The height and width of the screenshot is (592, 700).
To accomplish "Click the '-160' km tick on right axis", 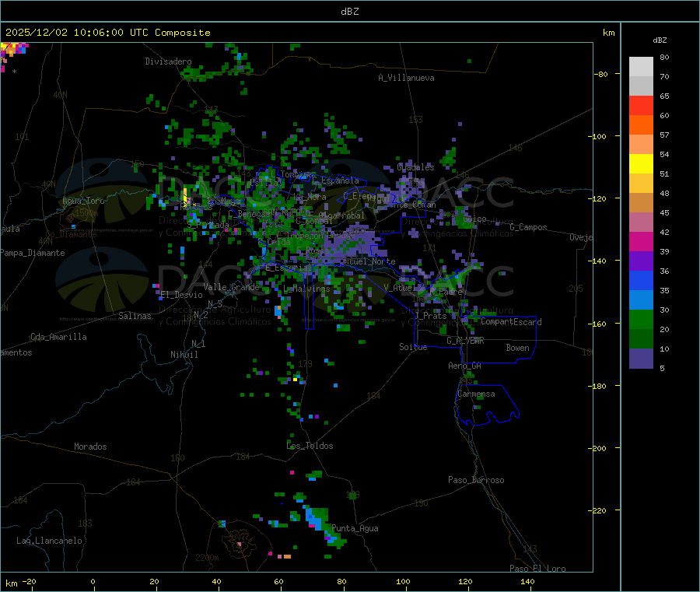I will [x=599, y=324].
